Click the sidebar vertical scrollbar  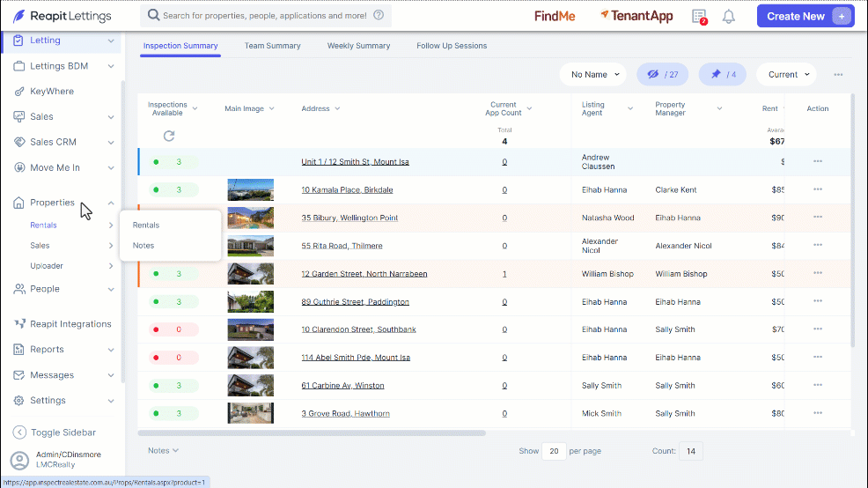(x=123, y=232)
